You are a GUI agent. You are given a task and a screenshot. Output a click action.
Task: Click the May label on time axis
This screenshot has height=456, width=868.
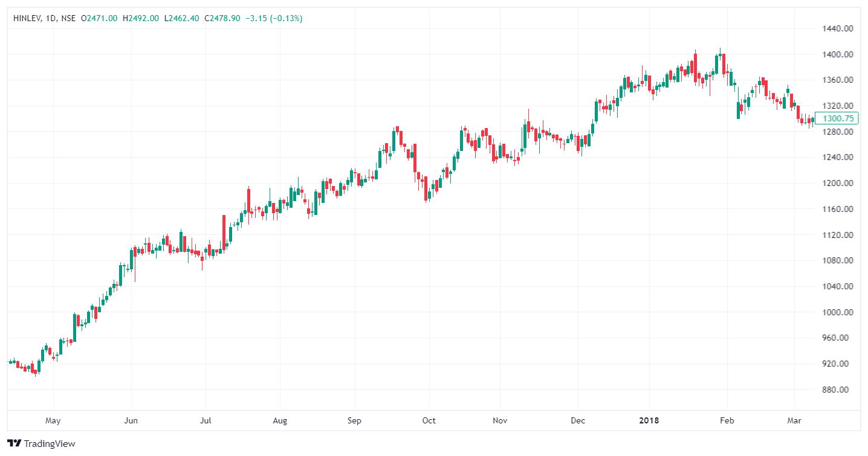pyautogui.click(x=53, y=420)
